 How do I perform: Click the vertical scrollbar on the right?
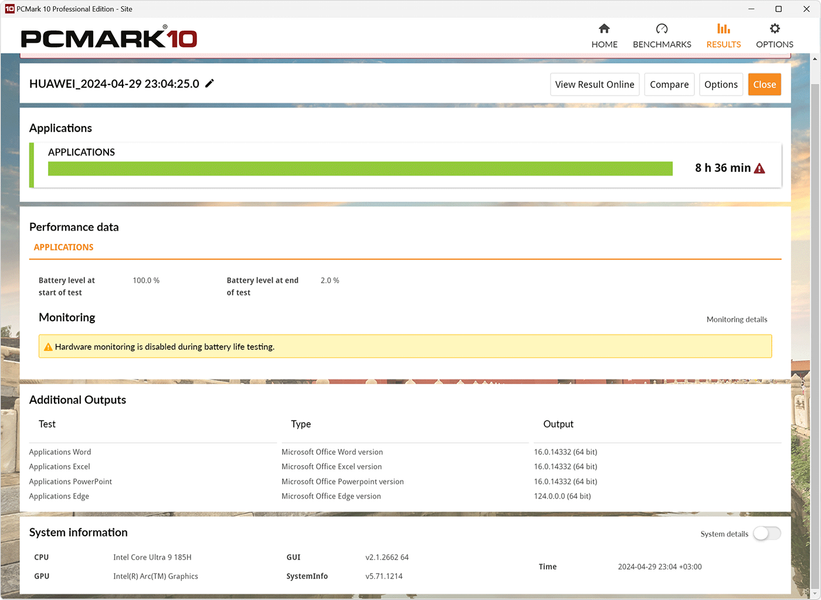pos(815,325)
